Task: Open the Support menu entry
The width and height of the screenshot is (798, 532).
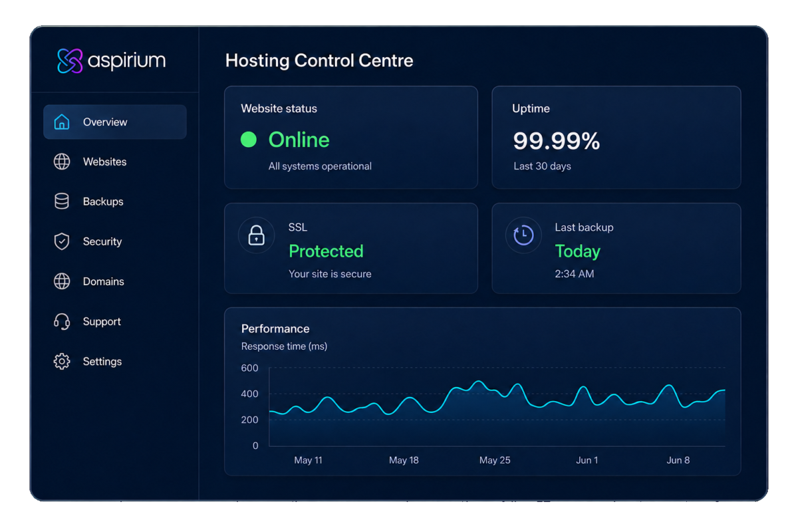Action: click(115, 322)
